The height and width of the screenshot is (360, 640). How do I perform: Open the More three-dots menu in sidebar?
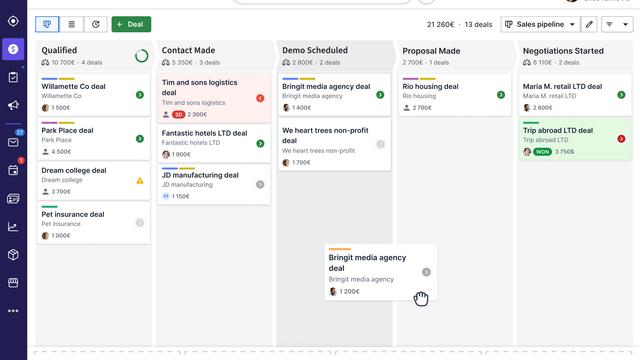pos(13,311)
